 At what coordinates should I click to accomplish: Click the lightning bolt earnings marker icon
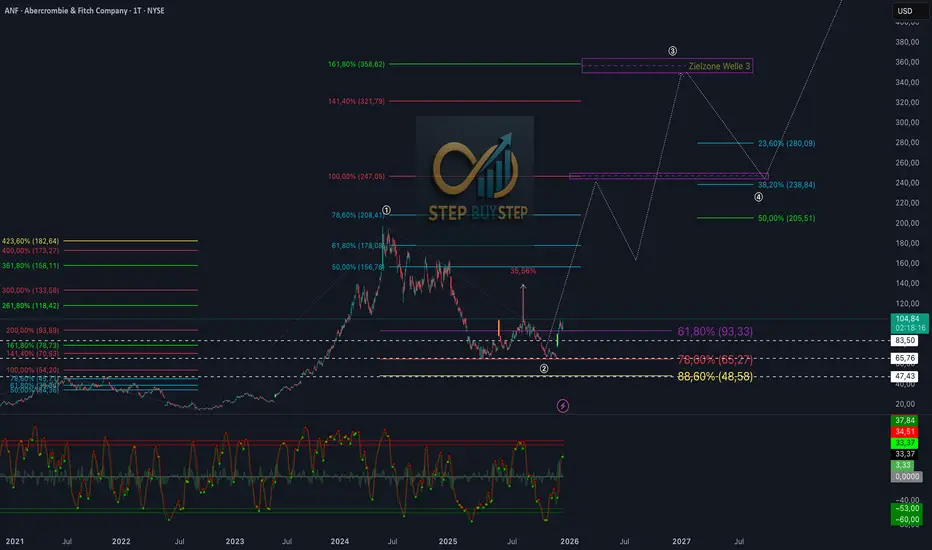562,406
